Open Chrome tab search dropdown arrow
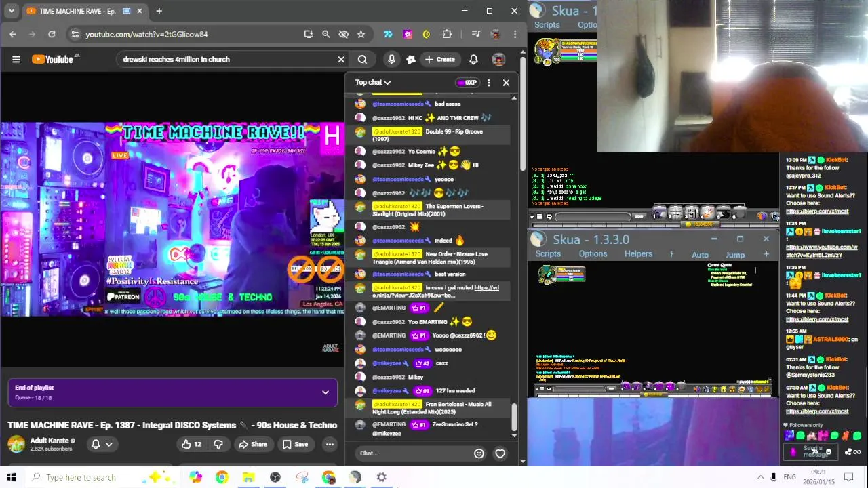The height and width of the screenshot is (488, 868). point(12,11)
